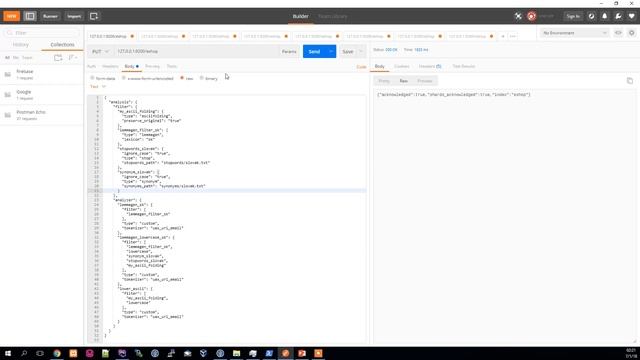Open the Text format dropdown

[x=98, y=87]
